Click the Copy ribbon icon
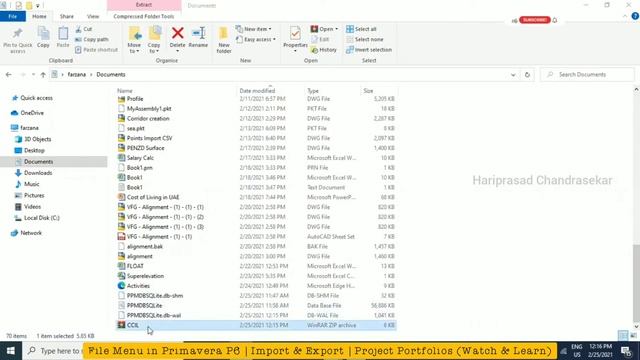The height and width of the screenshot is (360, 640). pyautogui.click(x=43, y=37)
